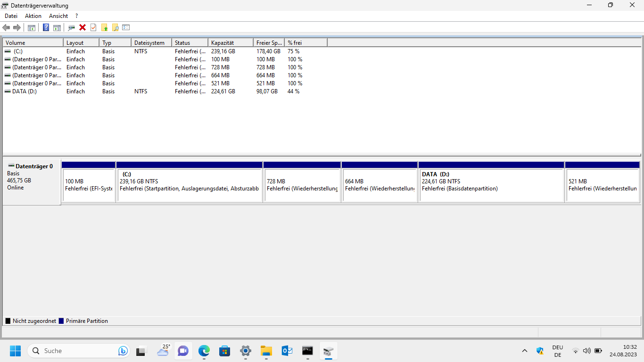Sort by the Volume column header
Screen dimensions: 644x362
(33, 42)
